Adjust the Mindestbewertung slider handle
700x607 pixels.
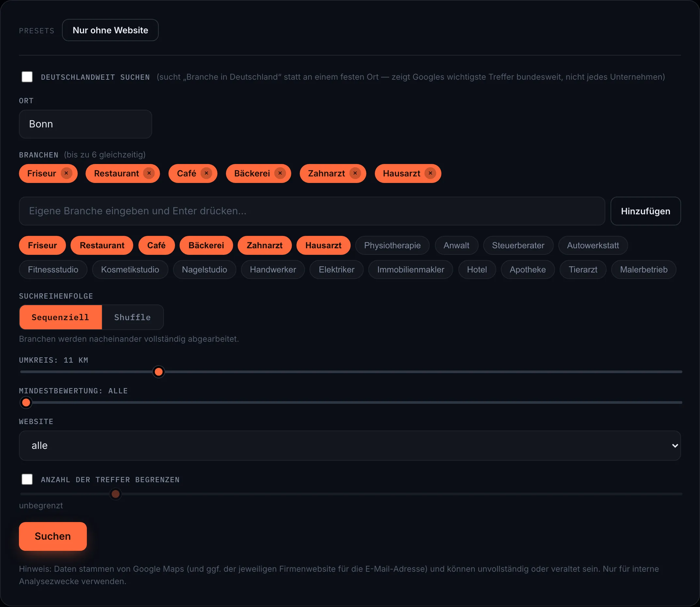[x=26, y=402]
